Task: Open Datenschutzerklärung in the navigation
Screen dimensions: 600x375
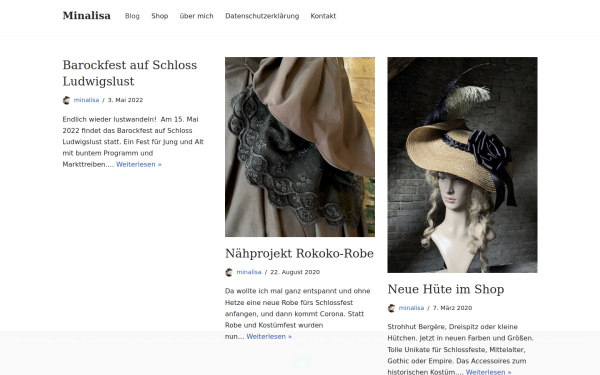Action: click(262, 16)
